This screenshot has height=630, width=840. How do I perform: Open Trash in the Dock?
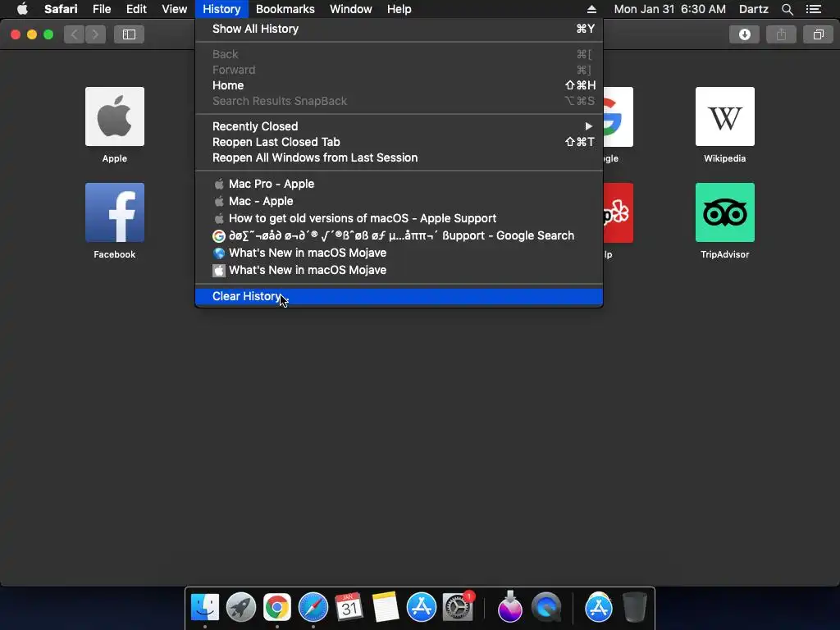(x=635, y=607)
